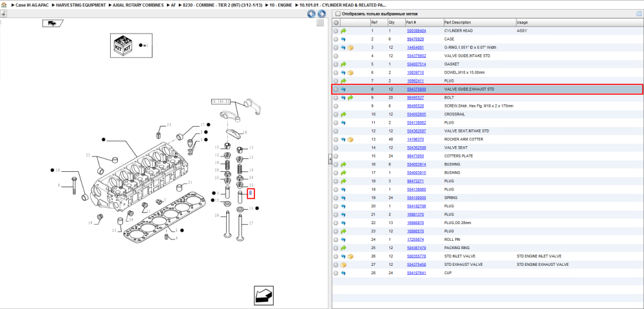644x309 pixels.
Task: Click the expand-all plus icon in table header
Action: point(336,23)
